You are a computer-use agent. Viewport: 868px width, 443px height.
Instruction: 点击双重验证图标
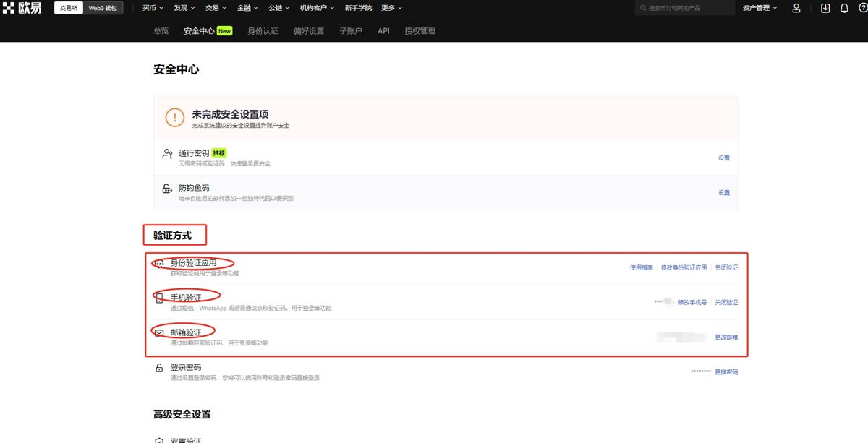(158, 439)
